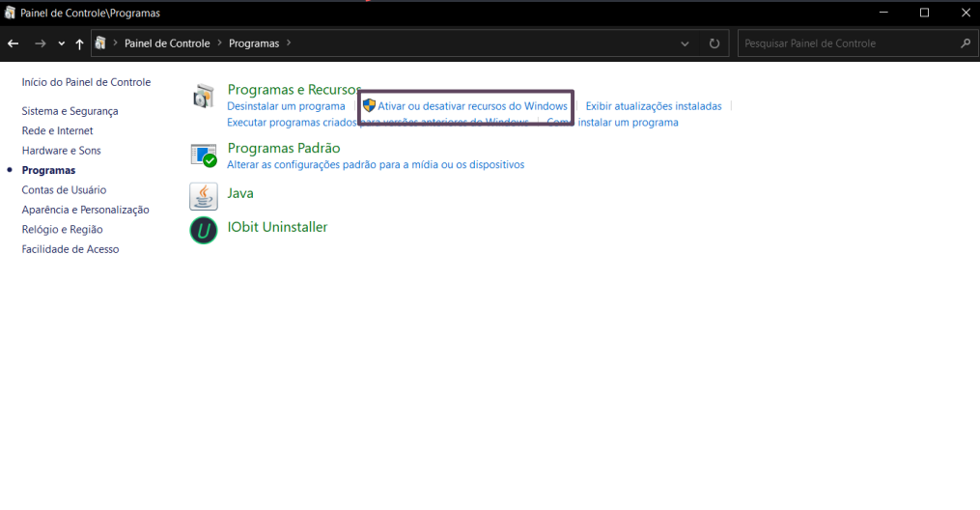Open Programas e Recursos heading
The image size is (980, 510).
pos(294,90)
